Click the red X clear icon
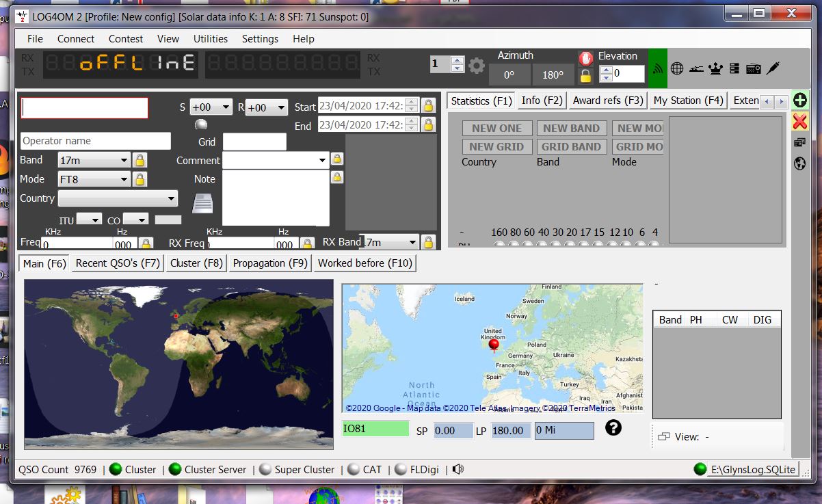822x504 pixels. 799,122
